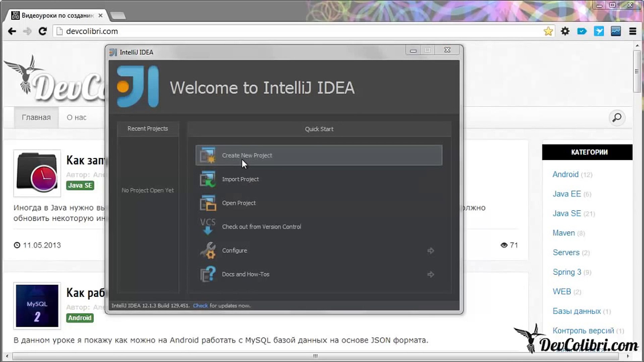Expand the Docs and How-Tos arrow
The width and height of the screenshot is (644, 362).
pos(431,275)
